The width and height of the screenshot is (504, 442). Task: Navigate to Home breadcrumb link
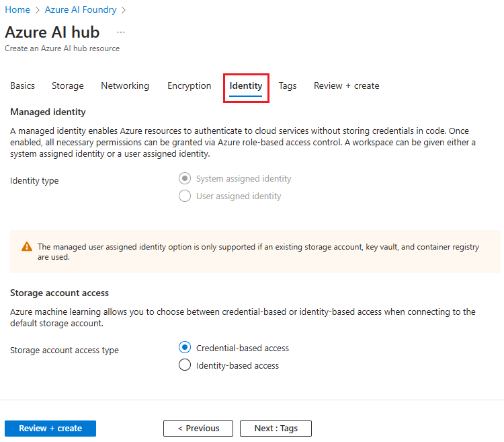(17, 10)
